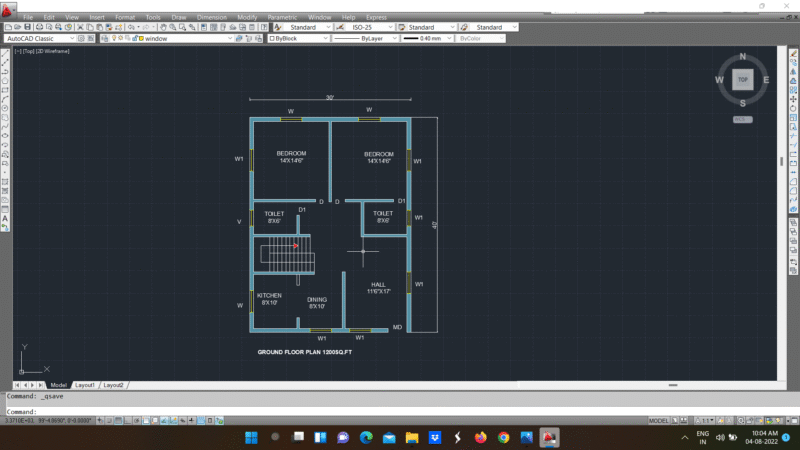
Task: Open the Properties palette icon
Action: (204, 27)
